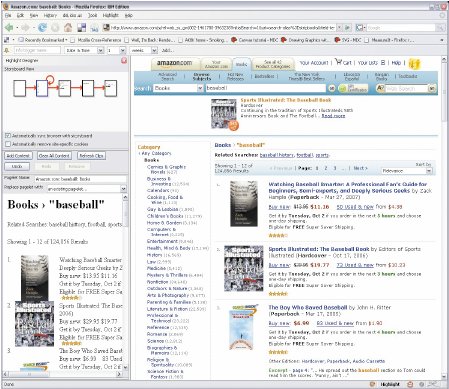Expand the URL bar history dropdown
449x389 pixels.
(339, 28)
